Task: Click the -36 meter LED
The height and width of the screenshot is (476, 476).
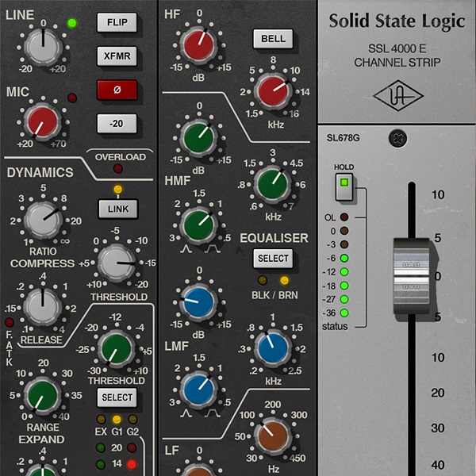Action: tap(344, 313)
